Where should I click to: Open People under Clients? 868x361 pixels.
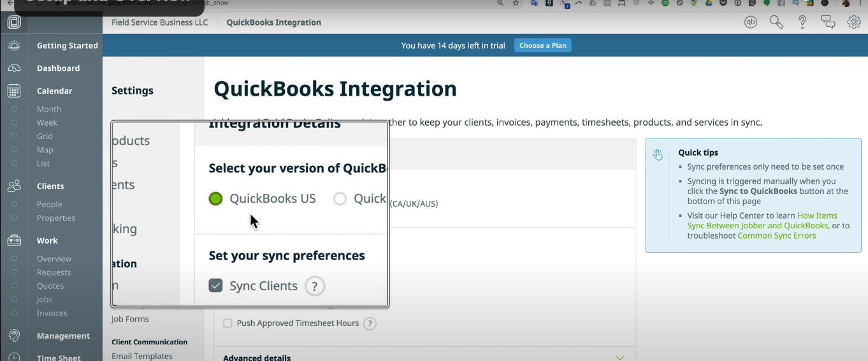50,204
